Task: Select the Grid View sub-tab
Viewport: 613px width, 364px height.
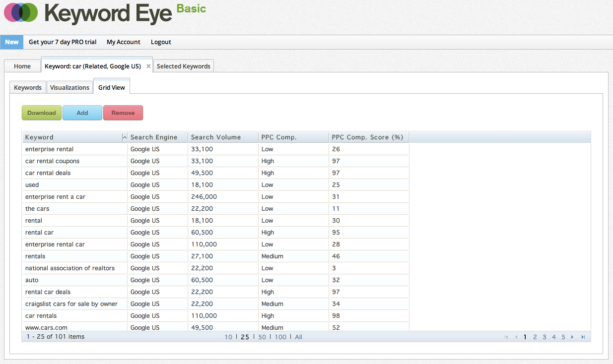Action: [112, 87]
